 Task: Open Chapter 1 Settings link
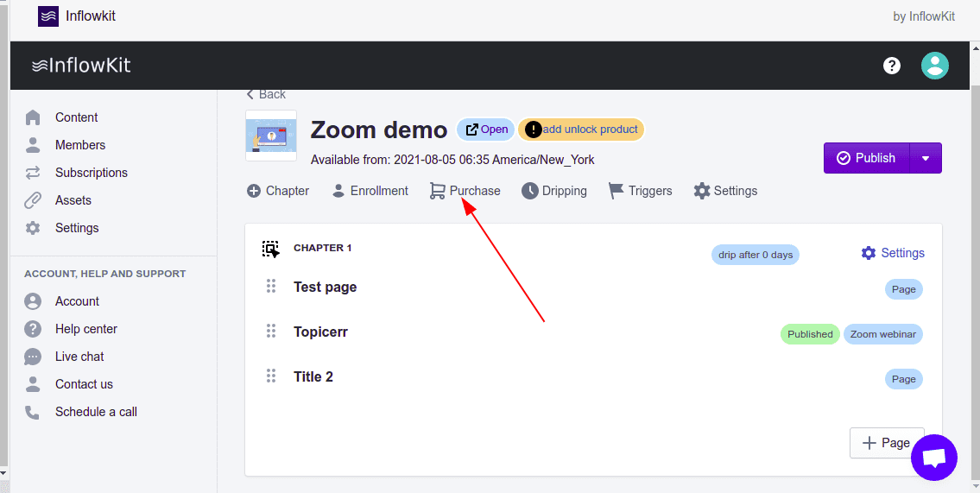pos(893,253)
